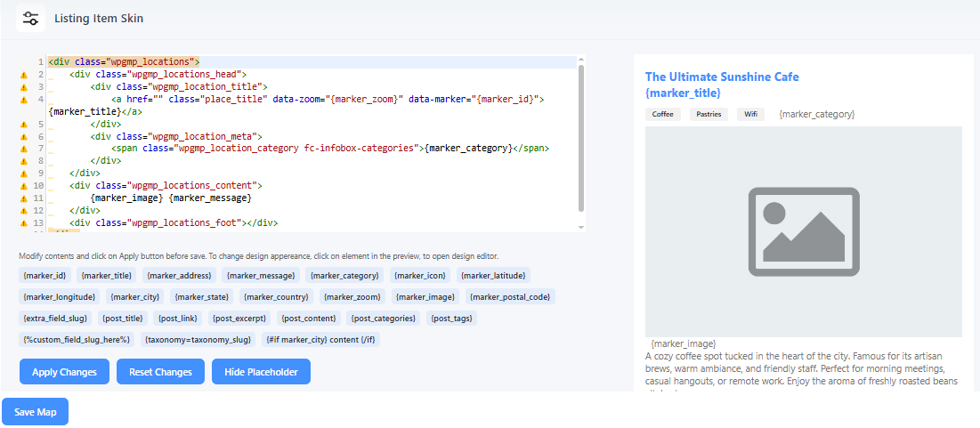The image size is (980, 428).
Task: Click the warning icon on code line 6
Action: point(24,136)
